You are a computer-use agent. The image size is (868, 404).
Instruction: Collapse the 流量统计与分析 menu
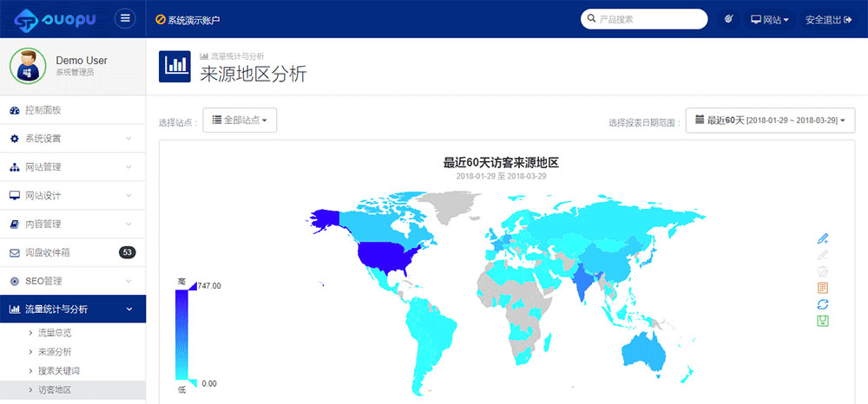[x=73, y=310]
